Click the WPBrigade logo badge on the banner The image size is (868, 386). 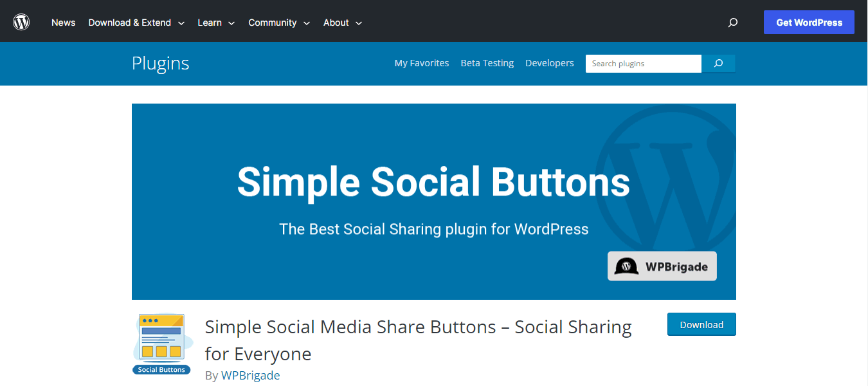662,266
